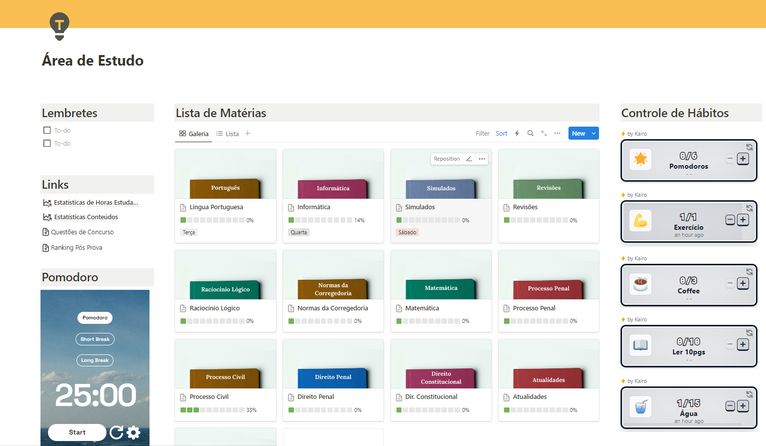Open the Direito Penal cover card
Viewport: 766px width, 446px height.
pyautogui.click(x=333, y=364)
